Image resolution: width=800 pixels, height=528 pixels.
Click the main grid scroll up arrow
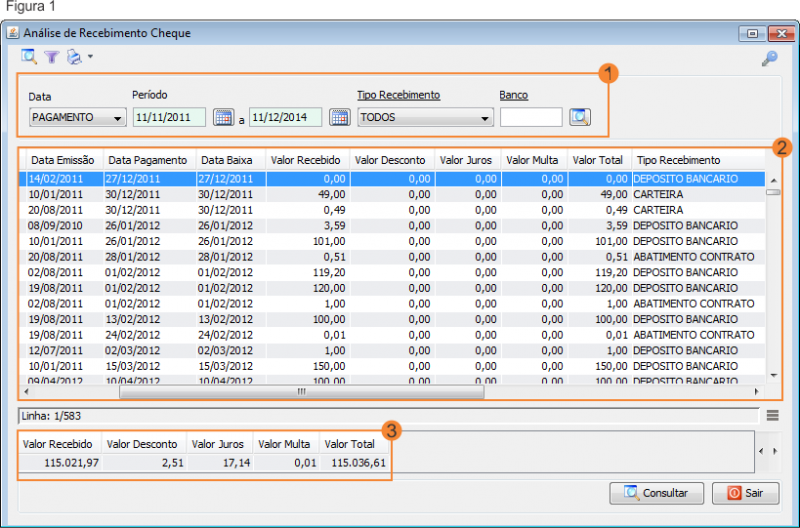(x=773, y=180)
